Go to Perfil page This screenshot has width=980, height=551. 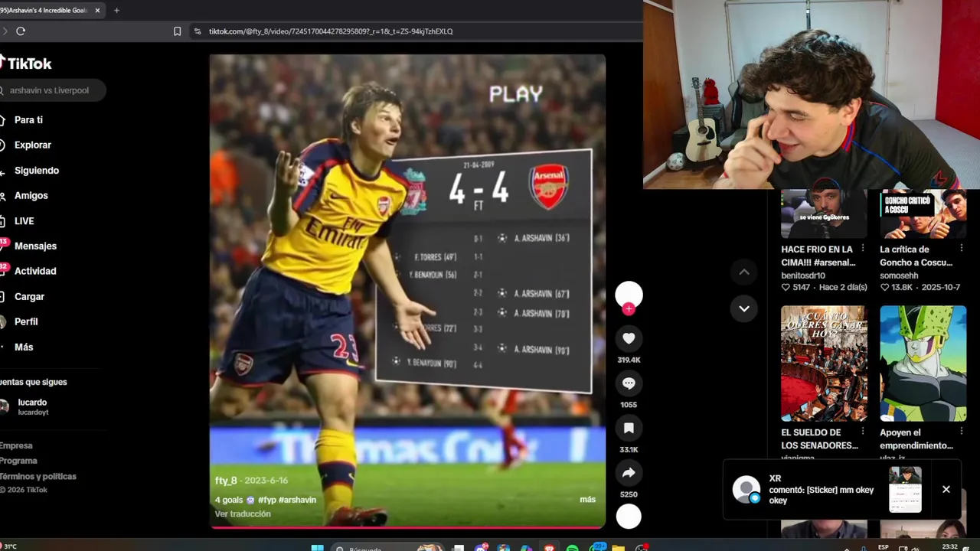(x=26, y=321)
